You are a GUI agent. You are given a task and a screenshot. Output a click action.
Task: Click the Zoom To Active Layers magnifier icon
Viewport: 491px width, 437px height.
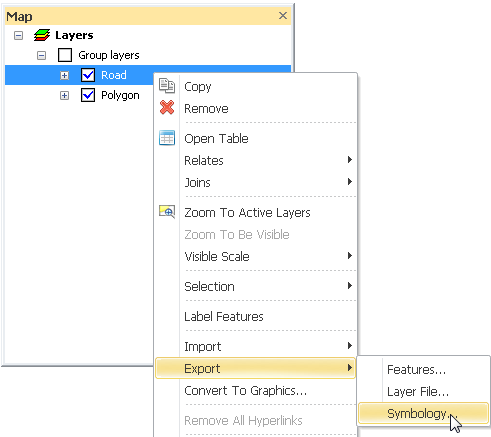click(x=167, y=212)
